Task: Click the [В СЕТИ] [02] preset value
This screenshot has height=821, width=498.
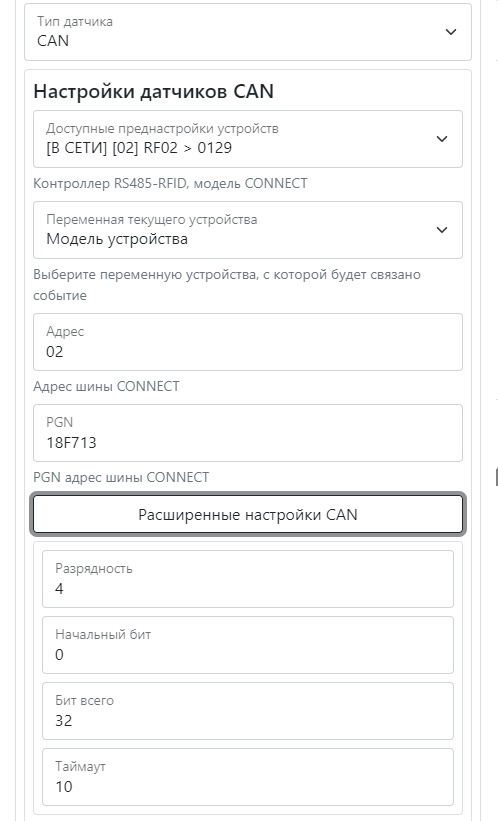Action: [x=139, y=148]
